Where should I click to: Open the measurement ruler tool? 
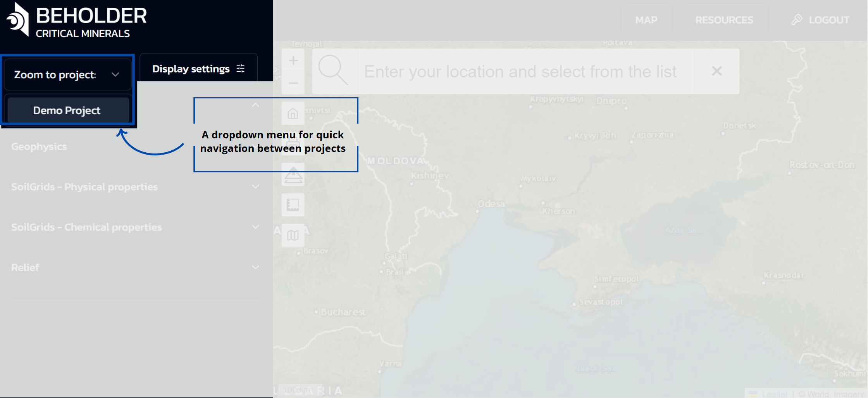pyautogui.click(x=293, y=205)
